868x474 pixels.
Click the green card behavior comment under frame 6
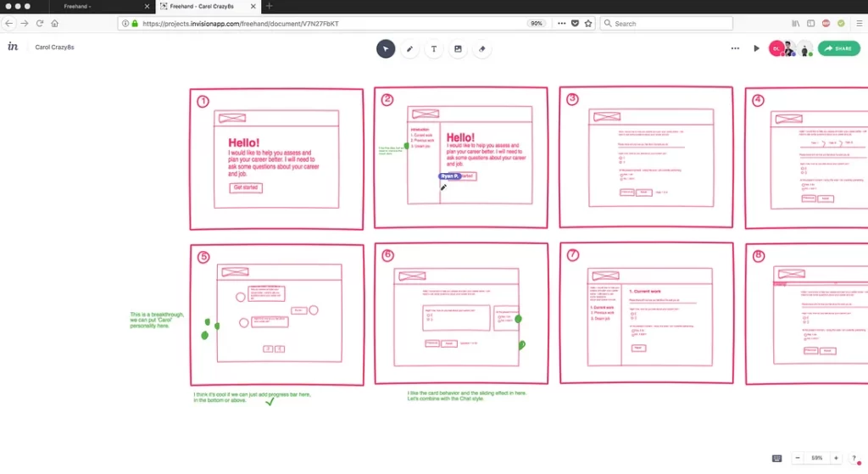pyautogui.click(x=467, y=395)
